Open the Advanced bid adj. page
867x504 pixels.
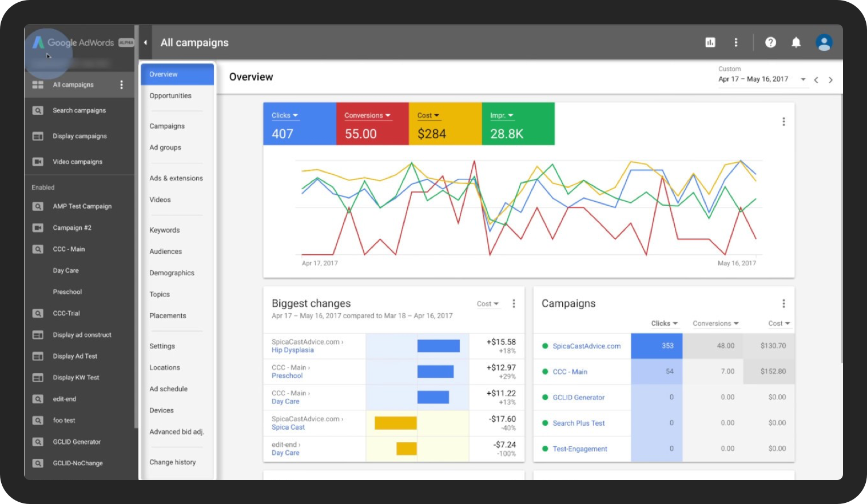pos(177,432)
